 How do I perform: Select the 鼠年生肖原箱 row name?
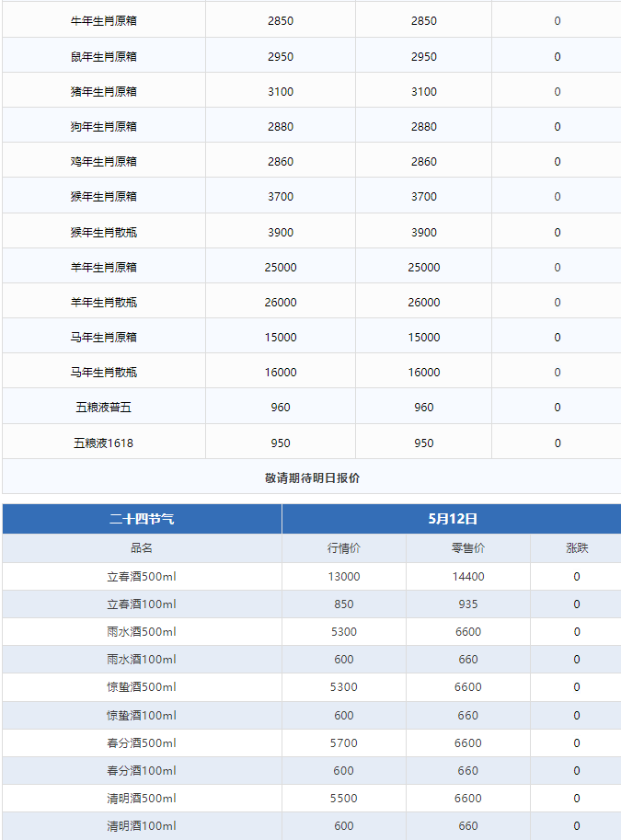[103, 56]
